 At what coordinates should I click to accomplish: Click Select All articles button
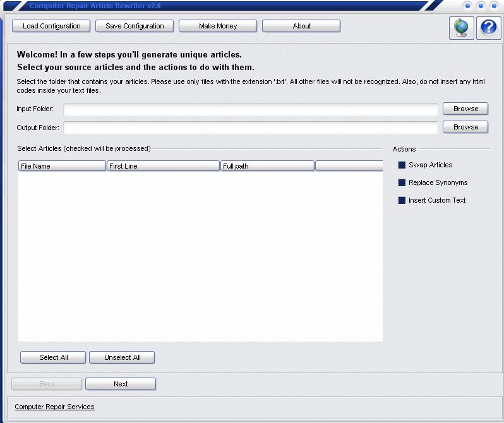click(x=53, y=357)
